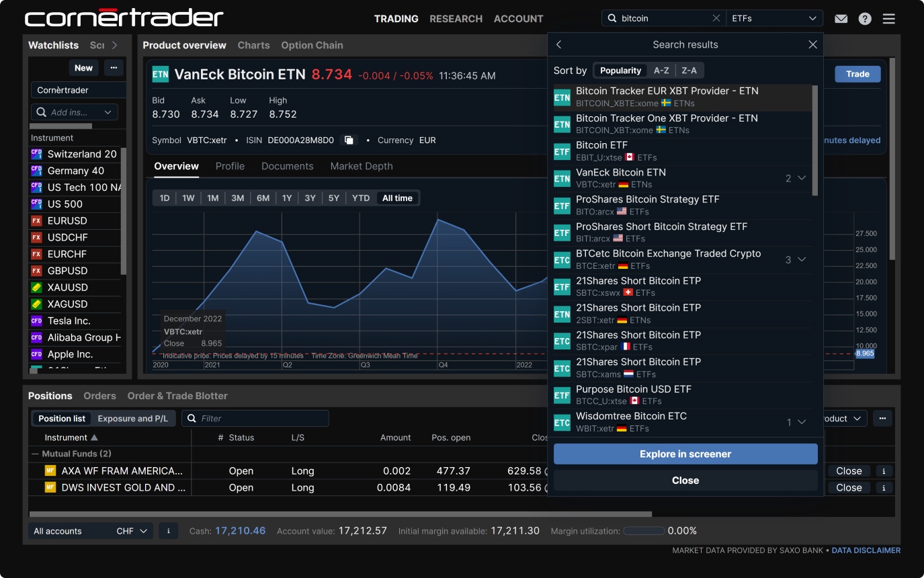924x578 pixels.
Task: Open the TRADING menu
Action: [396, 19]
